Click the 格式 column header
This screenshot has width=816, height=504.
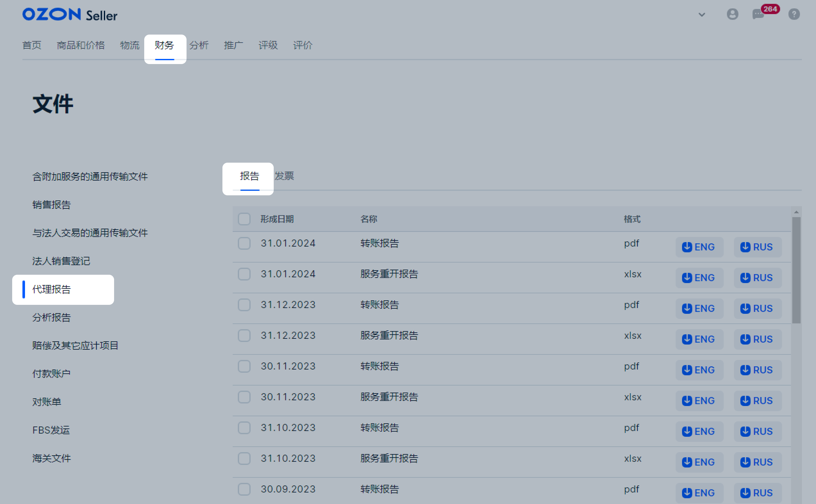632,219
